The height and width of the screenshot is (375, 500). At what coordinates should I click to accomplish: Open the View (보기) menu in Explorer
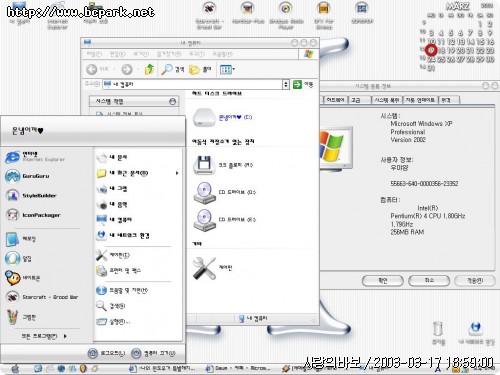coord(141,54)
